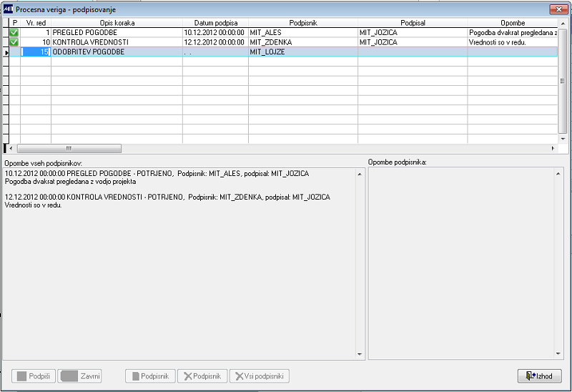Click MIT_JOZICA in the PREGLED POGODBE row

413,32
